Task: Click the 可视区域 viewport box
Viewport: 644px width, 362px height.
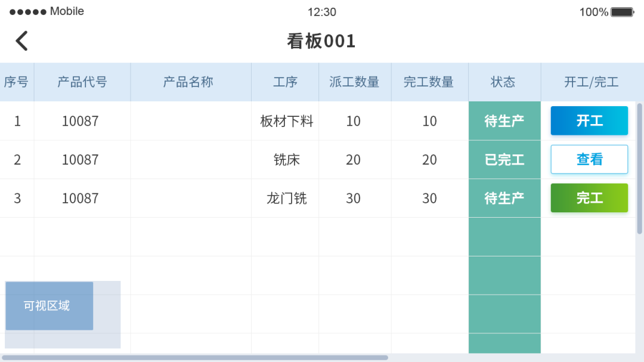Action: coord(49,306)
